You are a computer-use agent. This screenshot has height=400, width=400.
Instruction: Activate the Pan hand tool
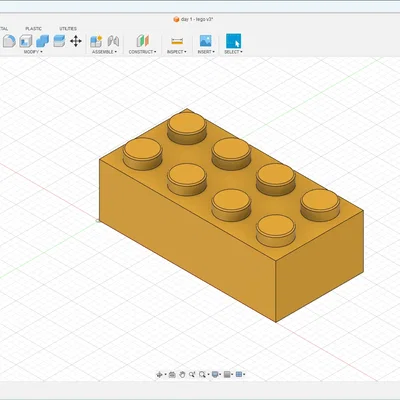point(182,375)
